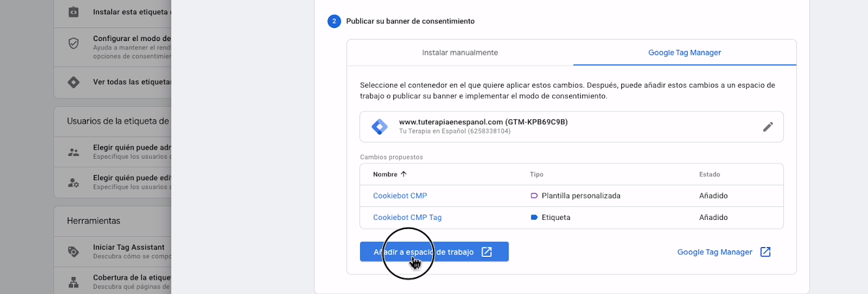Open the Cookiebot CMP template link
This screenshot has height=294, width=868.
[400, 195]
